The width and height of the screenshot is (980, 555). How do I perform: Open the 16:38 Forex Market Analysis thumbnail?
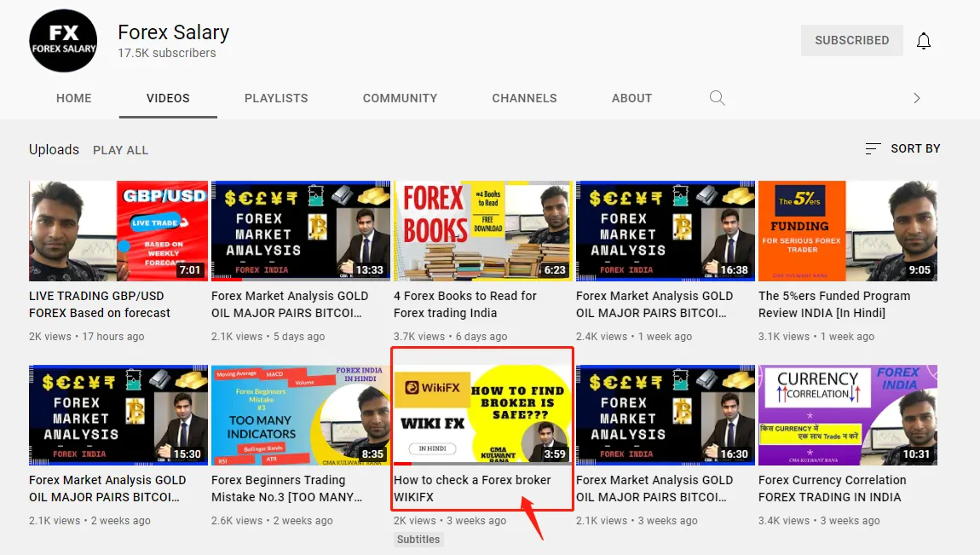click(665, 231)
